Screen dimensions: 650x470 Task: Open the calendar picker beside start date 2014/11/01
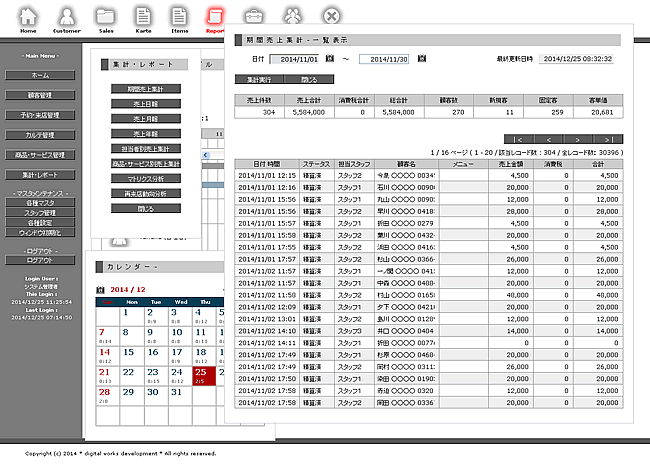coord(330,58)
